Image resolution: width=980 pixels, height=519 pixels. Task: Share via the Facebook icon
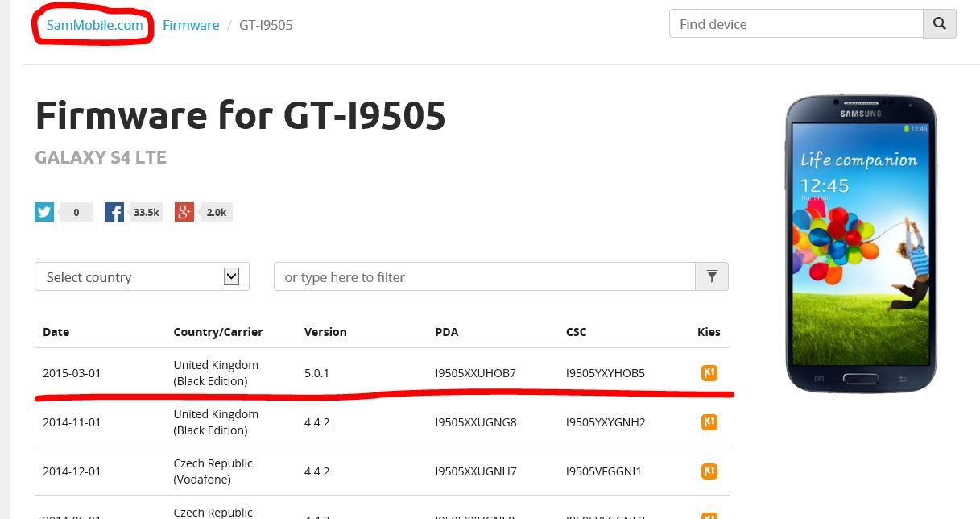(114, 212)
